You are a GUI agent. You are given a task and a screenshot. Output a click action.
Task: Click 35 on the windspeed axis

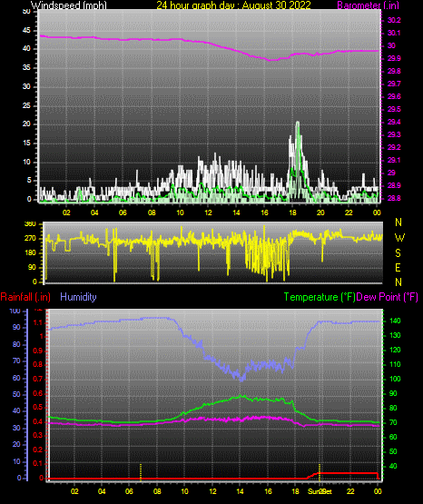point(26,68)
